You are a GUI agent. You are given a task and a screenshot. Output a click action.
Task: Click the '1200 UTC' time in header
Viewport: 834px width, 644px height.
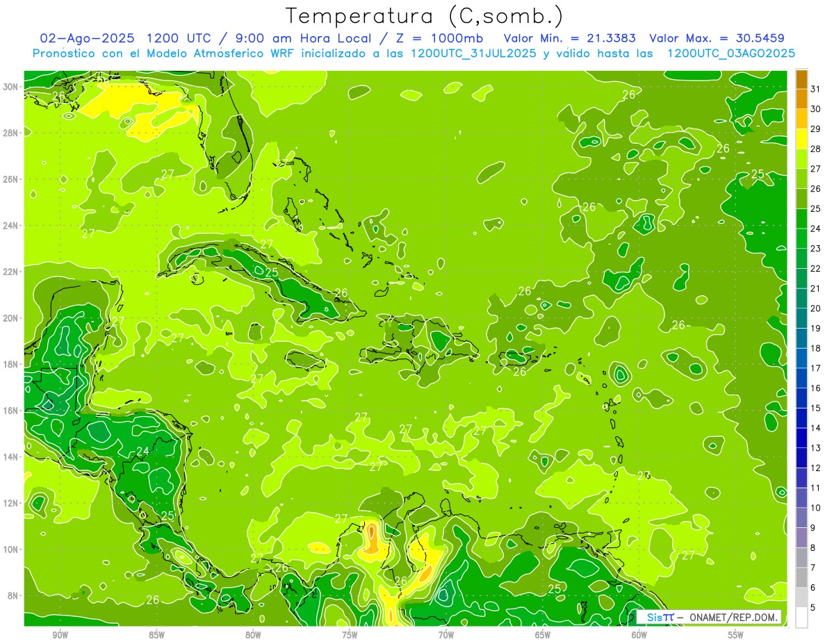(183, 38)
